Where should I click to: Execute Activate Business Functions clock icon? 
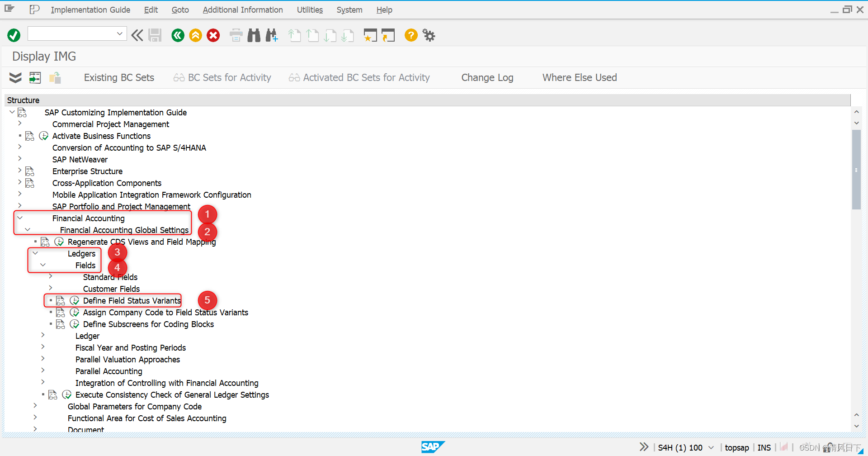[x=44, y=136]
